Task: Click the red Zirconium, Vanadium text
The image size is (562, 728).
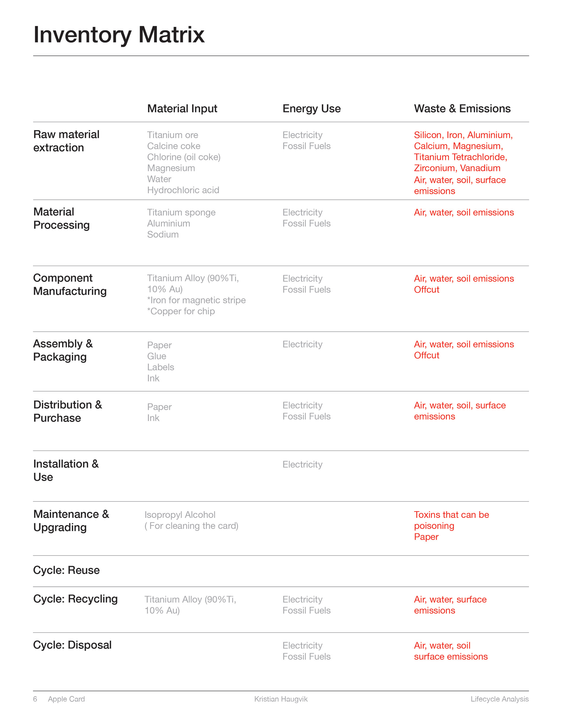Action: (x=457, y=168)
